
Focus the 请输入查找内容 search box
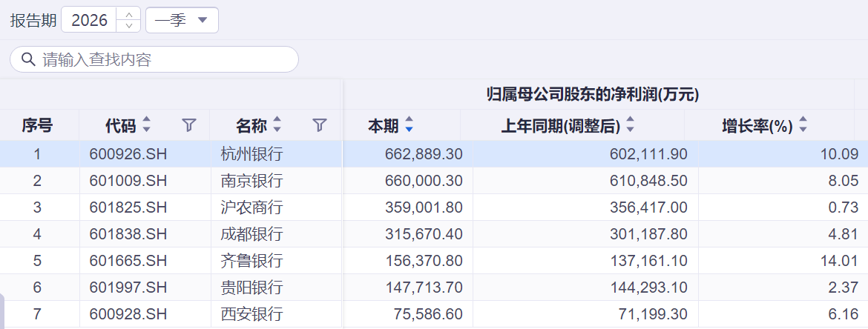coord(163,59)
